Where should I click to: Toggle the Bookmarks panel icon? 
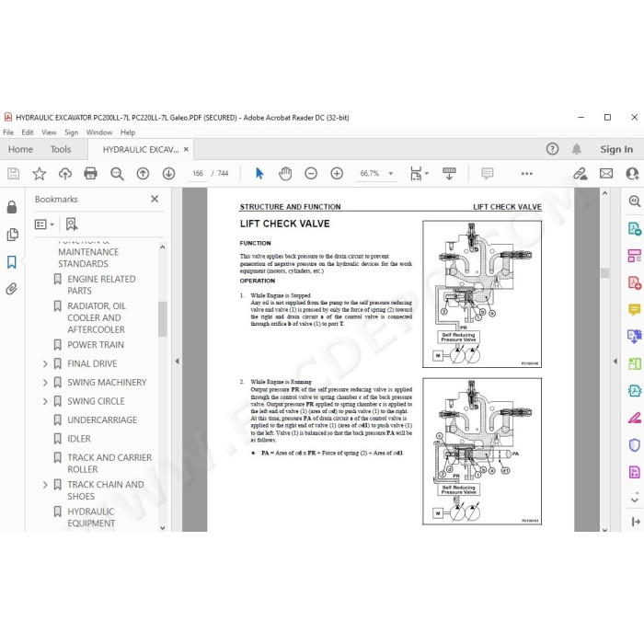point(12,262)
